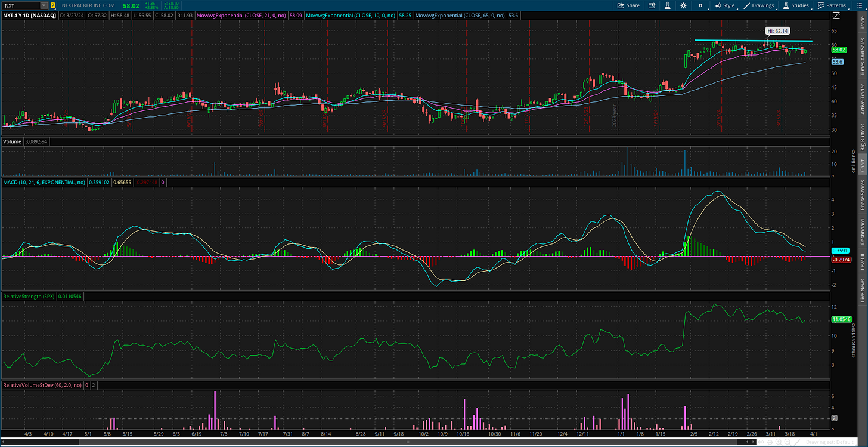The height and width of the screenshot is (447, 868).
Task: Click the pan arrows icon at bottom
Action: tap(761, 442)
